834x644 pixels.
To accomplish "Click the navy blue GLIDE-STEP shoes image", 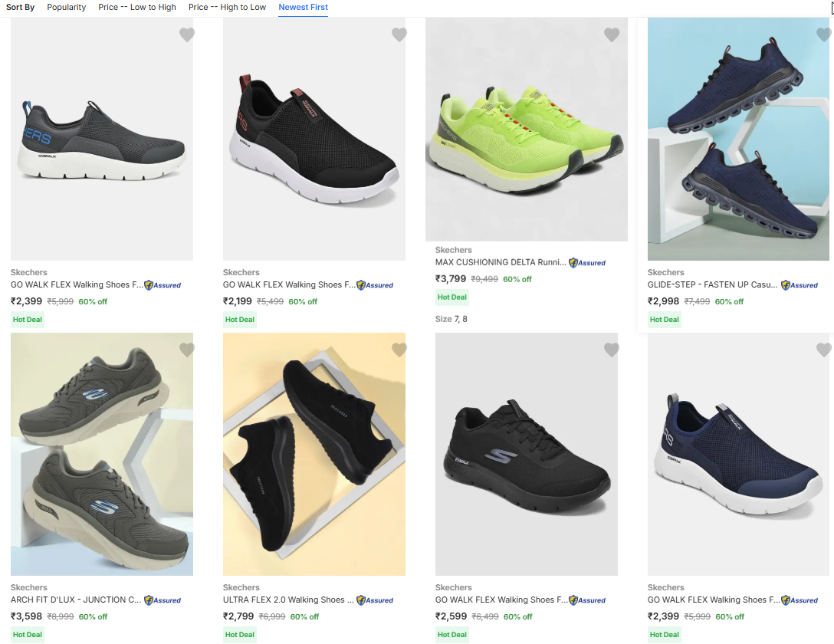I will [x=738, y=140].
